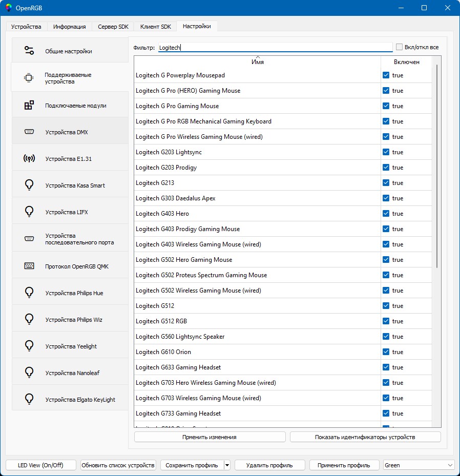Click the Nanoleaf devices bulb icon

(x=29, y=372)
